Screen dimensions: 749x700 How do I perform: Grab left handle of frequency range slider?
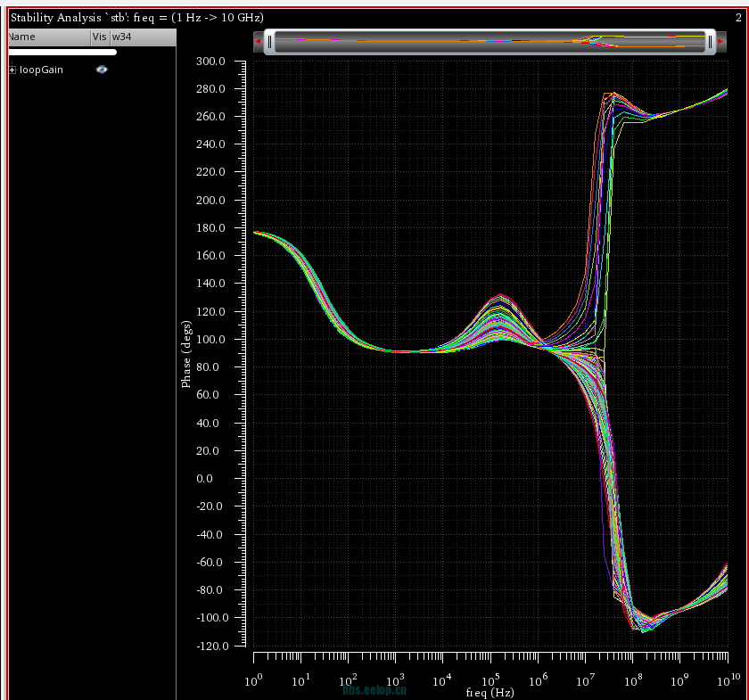[269, 42]
